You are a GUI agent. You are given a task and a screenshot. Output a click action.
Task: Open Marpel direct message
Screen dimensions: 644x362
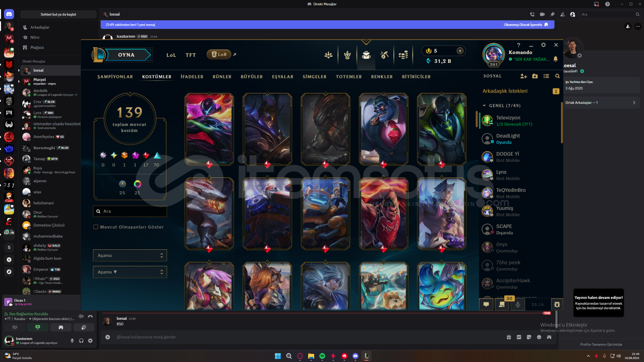(x=50, y=81)
